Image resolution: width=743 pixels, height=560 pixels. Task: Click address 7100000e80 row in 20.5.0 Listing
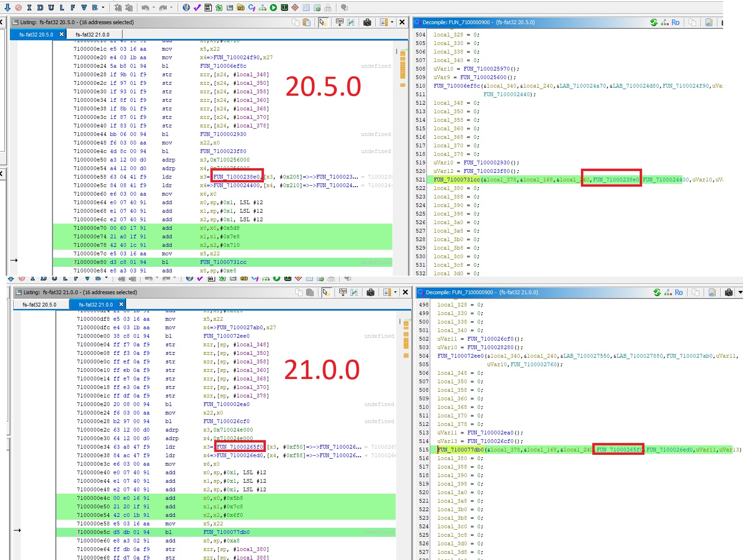222,262
